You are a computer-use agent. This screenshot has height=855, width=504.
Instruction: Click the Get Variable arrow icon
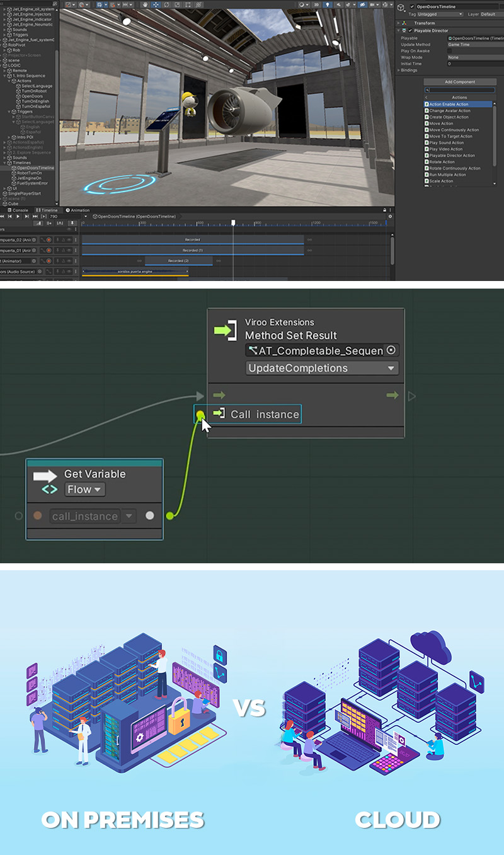point(45,476)
